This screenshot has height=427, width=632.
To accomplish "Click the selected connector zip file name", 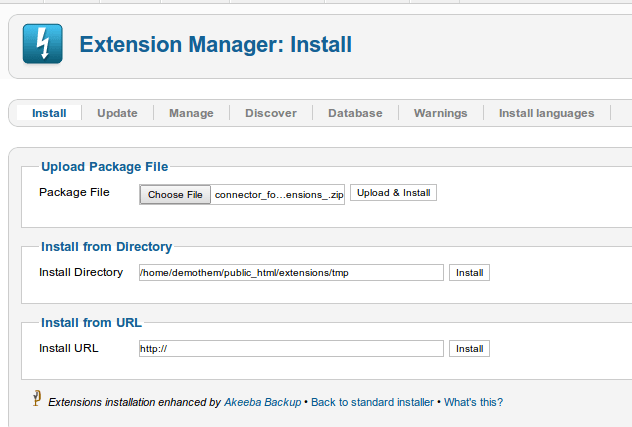I will (x=279, y=195).
